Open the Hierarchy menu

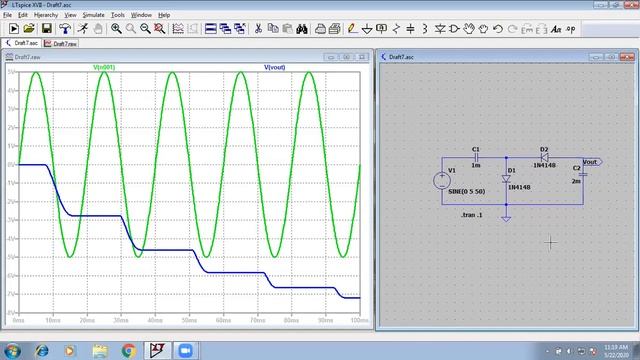pos(46,15)
